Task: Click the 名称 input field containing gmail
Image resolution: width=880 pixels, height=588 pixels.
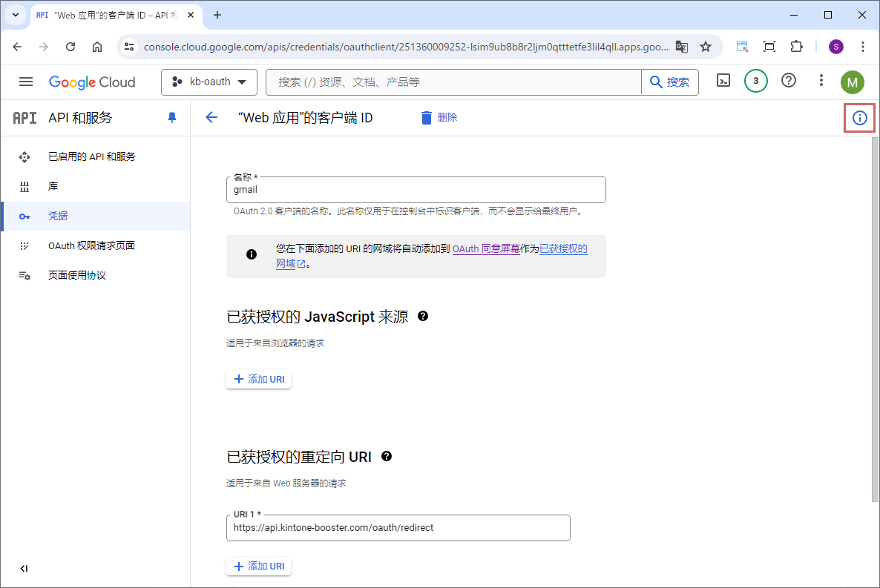Action: [x=416, y=190]
